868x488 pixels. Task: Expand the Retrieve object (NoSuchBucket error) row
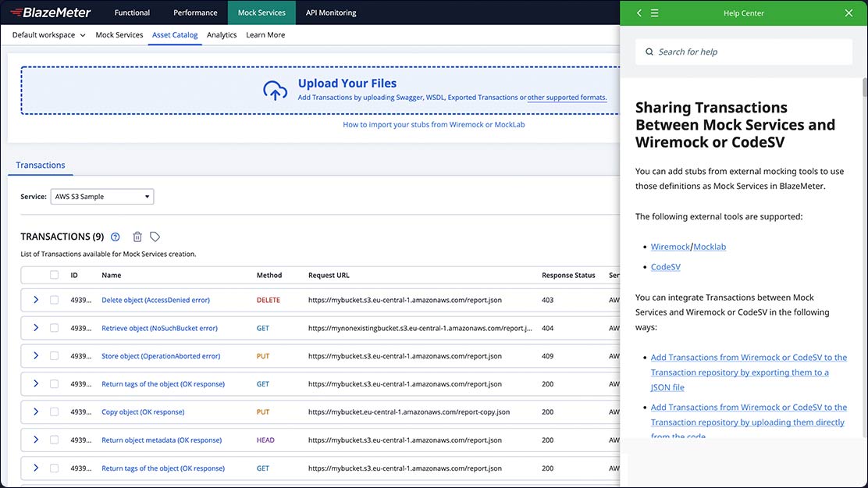[36, 327]
